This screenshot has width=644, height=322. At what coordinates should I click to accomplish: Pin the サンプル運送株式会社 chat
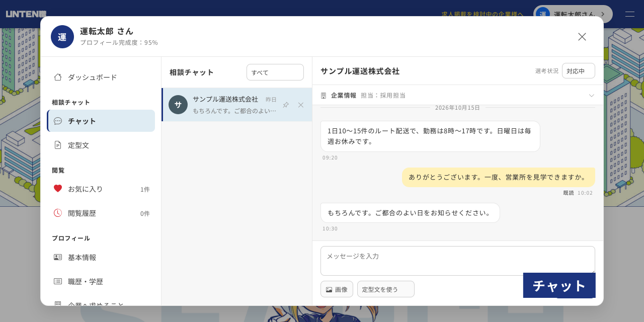click(286, 105)
